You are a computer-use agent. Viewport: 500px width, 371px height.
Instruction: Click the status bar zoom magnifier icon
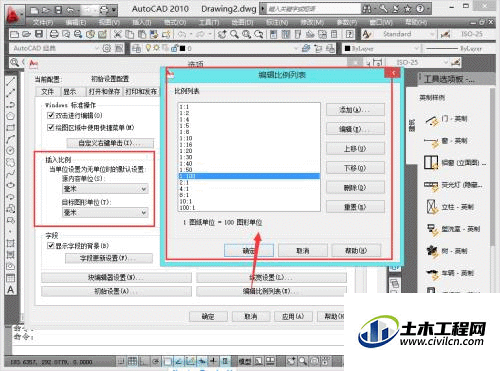pos(303,361)
